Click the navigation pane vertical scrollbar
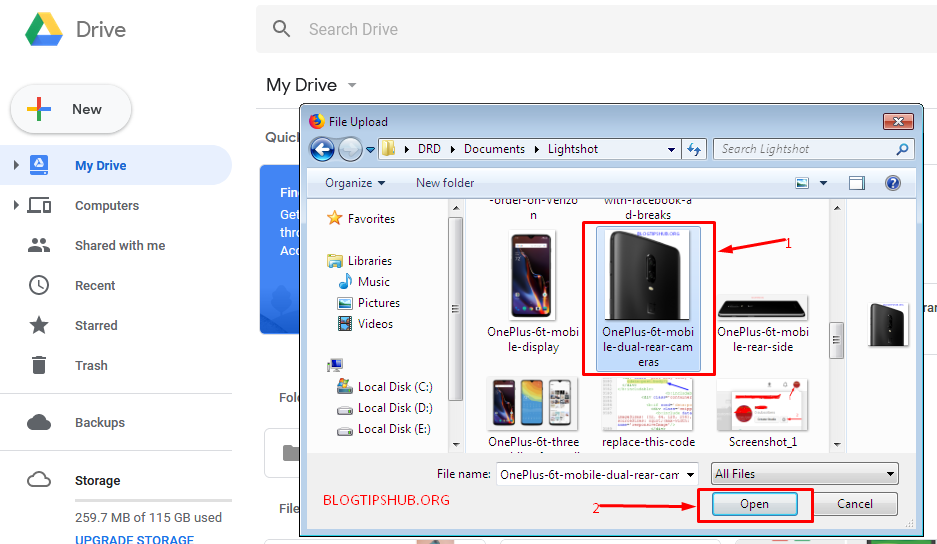The height and width of the screenshot is (544, 937). click(x=456, y=308)
